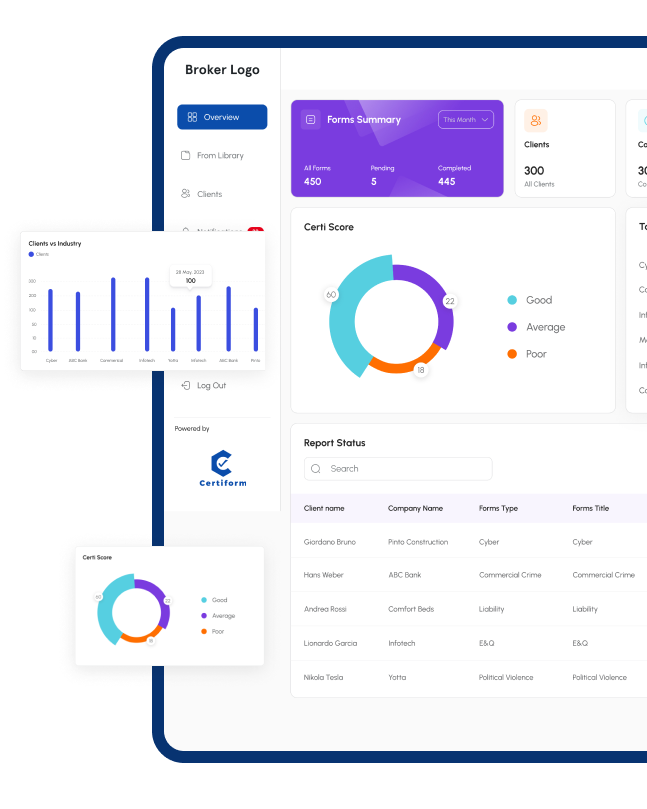Click the magnifier icon in search box
The image size is (647, 809).
(316, 469)
